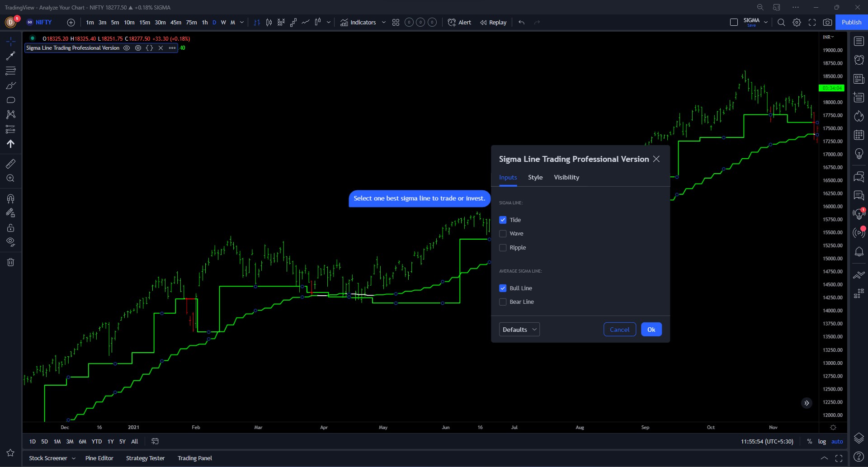868x467 pixels.
Task: Open the Trading Panel tab
Action: pyautogui.click(x=195, y=458)
